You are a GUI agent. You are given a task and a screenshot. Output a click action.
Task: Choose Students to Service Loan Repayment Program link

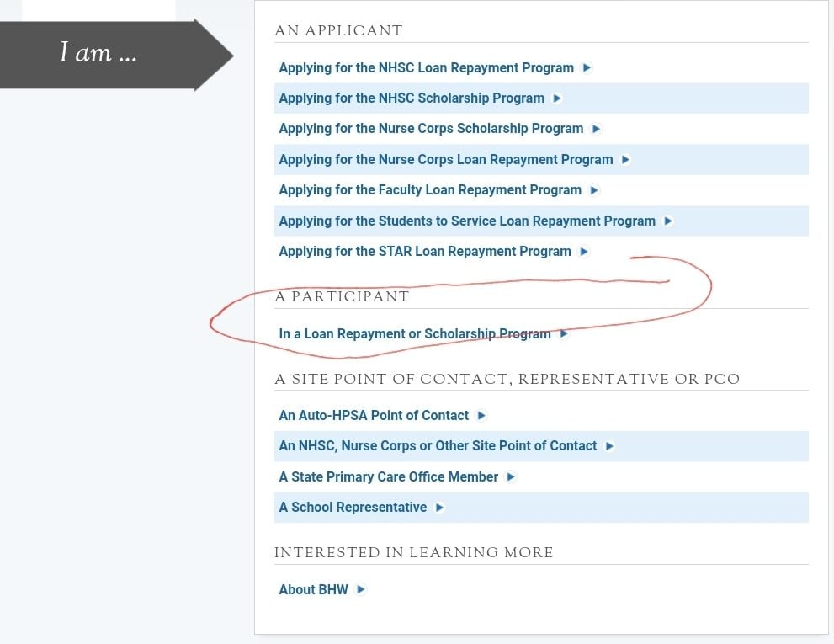point(467,221)
